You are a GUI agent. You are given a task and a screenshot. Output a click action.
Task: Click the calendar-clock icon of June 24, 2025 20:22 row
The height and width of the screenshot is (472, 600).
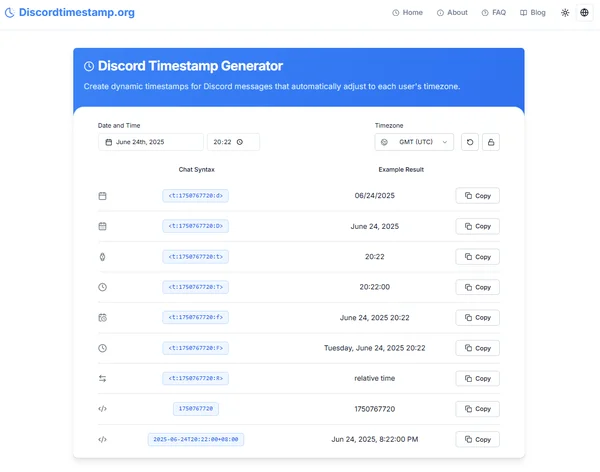[103, 318]
